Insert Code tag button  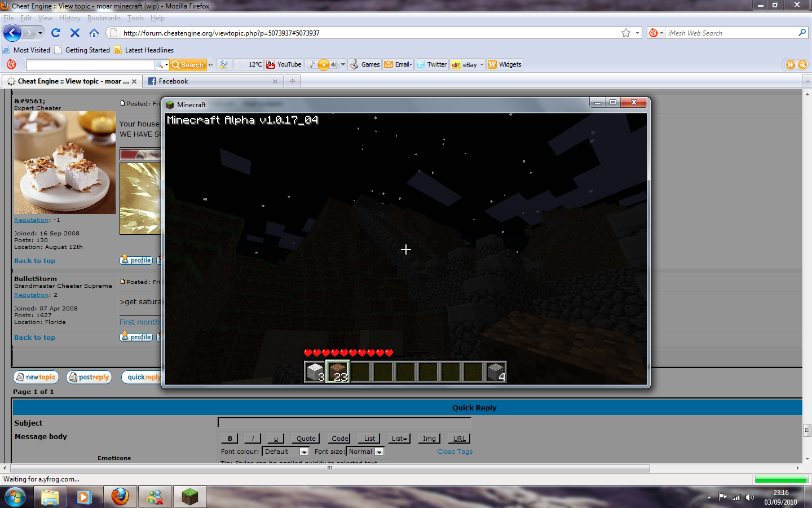pos(339,439)
